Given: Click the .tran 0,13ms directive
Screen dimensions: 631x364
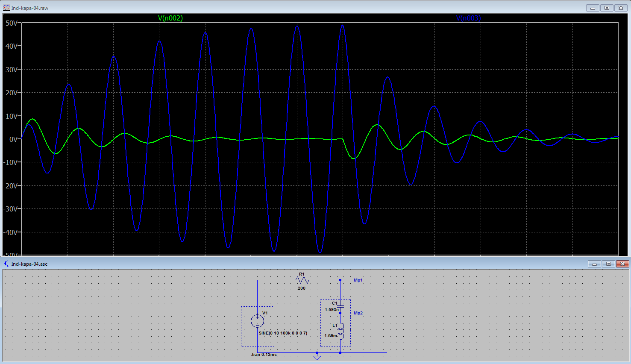Looking at the screenshot, I should (264, 355).
